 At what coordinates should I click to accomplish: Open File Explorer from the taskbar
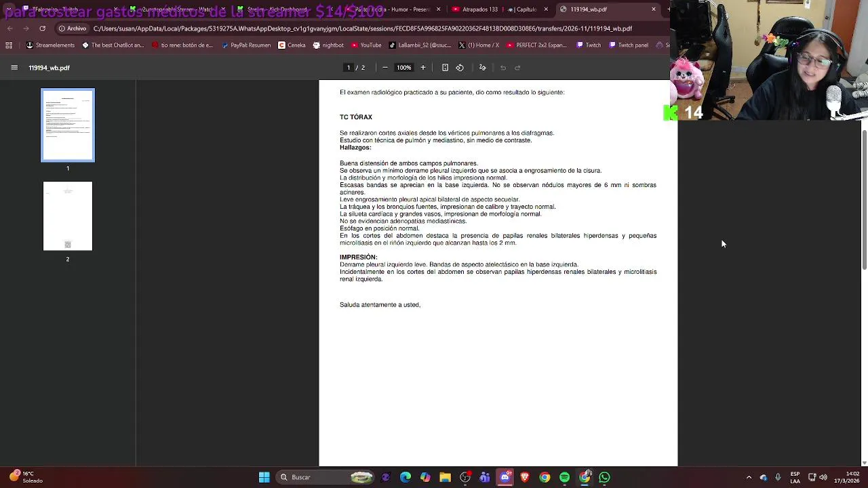click(445, 477)
